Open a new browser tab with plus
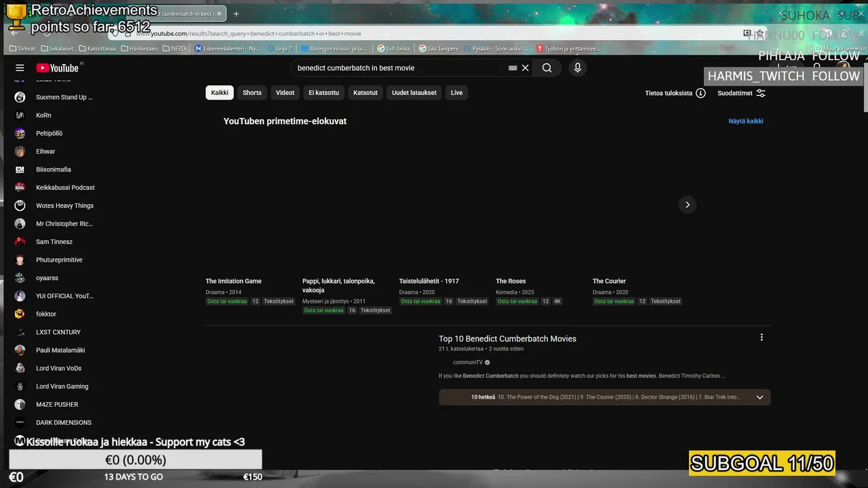Screen dimensions: 868x488 pos(236,14)
